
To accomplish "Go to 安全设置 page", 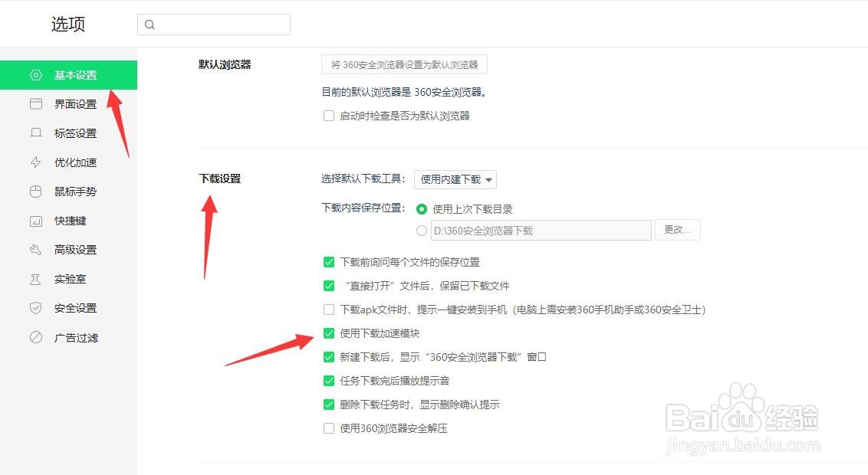I will 69,308.
